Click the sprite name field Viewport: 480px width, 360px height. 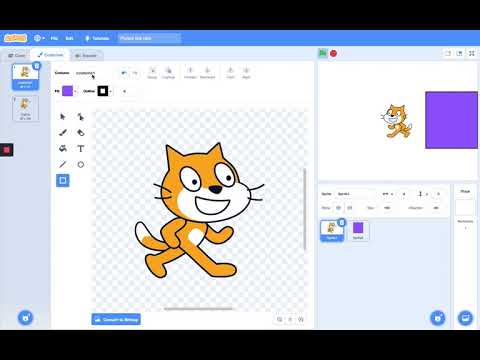[355, 194]
